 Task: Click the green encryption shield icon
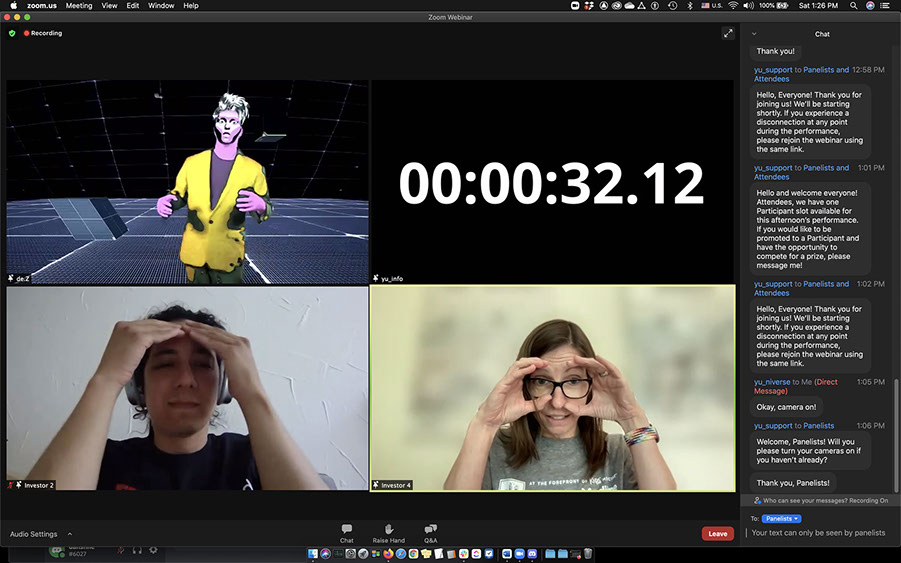click(x=12, y=33)
